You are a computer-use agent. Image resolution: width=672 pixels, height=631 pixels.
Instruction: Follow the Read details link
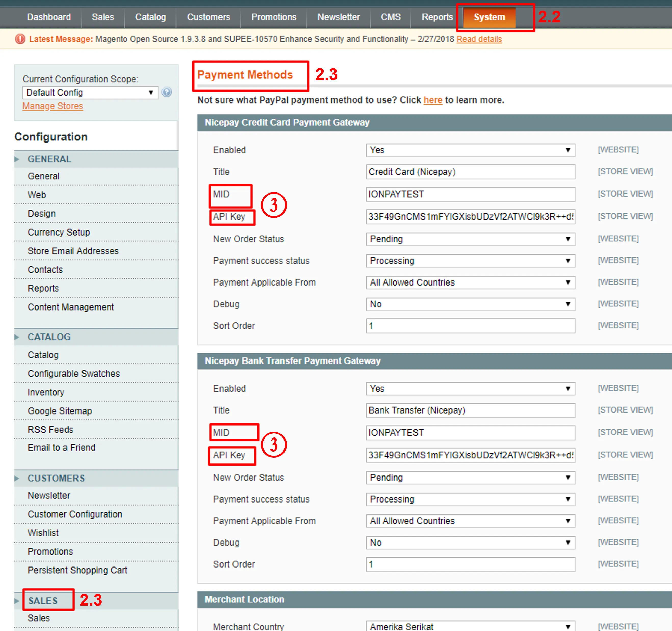click(x=479, y=39)
